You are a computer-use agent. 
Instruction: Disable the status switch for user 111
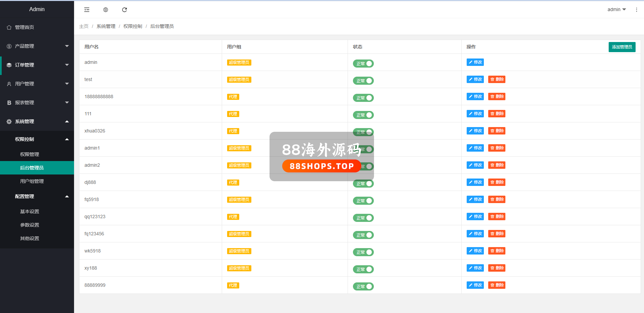point(363,115)
